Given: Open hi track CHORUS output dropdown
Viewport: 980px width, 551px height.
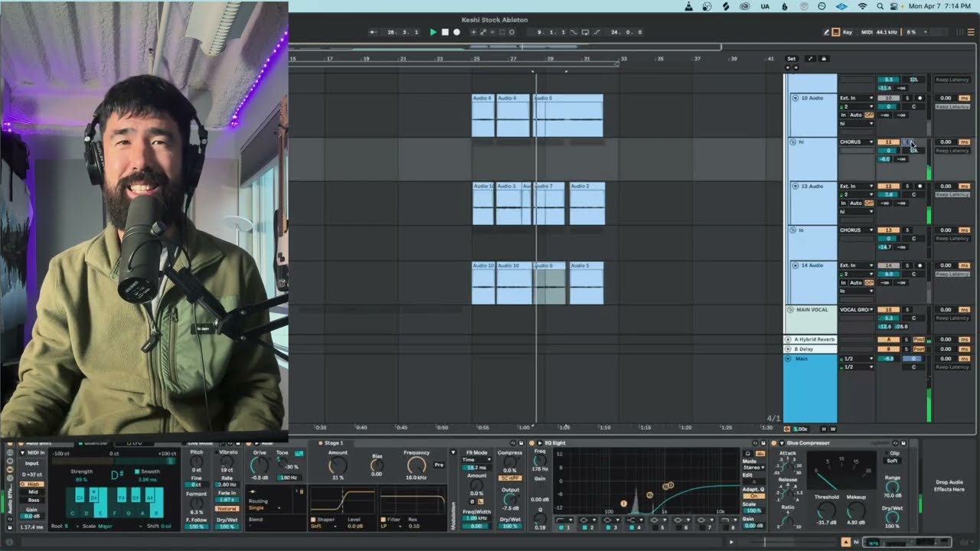Looking at the screenshot, I should (857, 142).
